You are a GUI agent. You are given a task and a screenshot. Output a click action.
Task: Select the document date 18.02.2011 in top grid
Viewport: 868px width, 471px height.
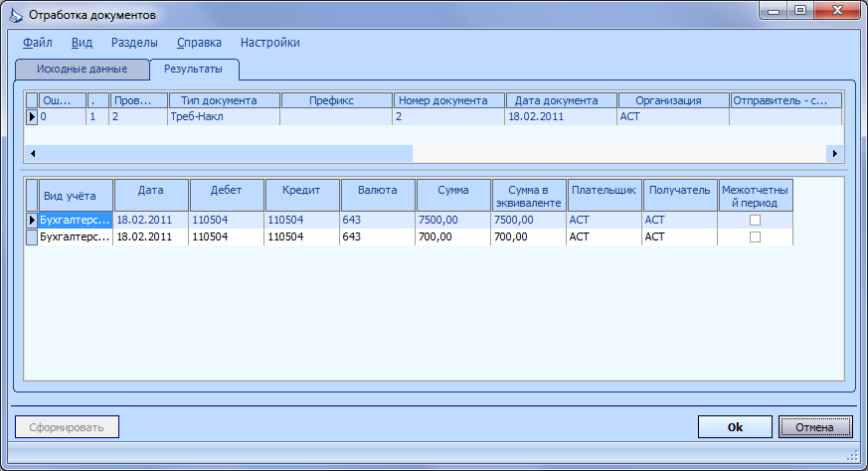(561, 117)
